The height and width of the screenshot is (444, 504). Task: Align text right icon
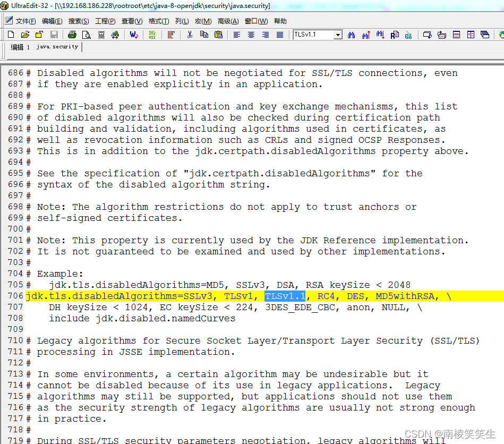coord(266,35)
